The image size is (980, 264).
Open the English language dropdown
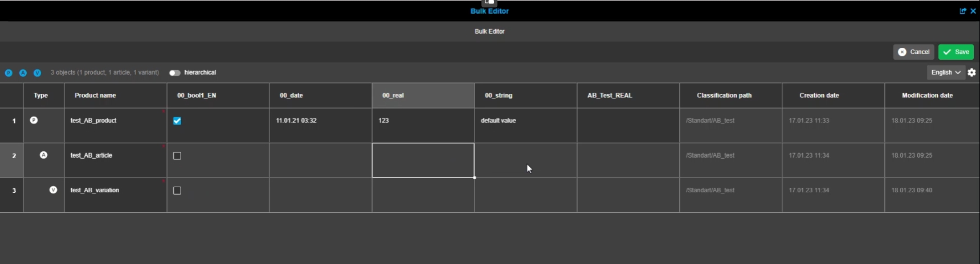(x=945, y=72)
